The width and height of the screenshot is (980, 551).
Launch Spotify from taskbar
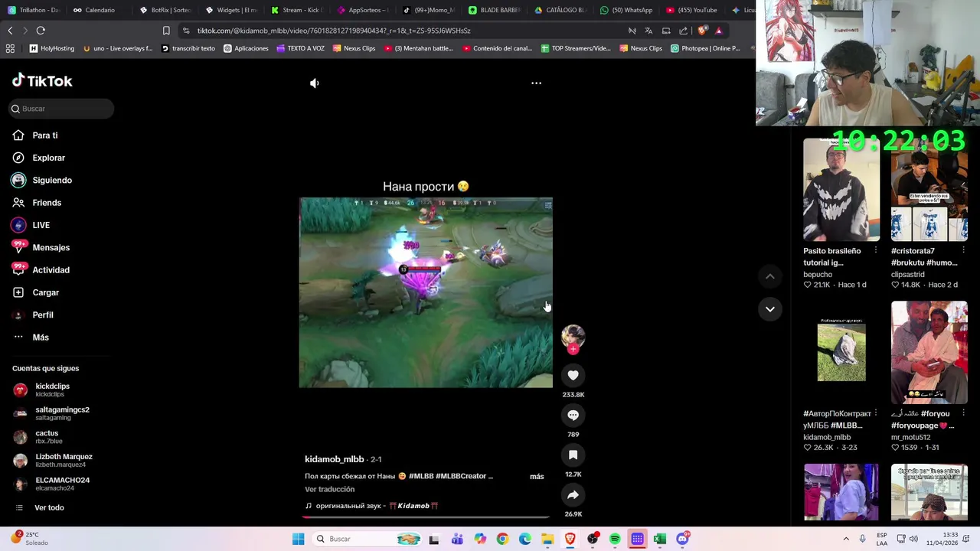click(615, 539)
